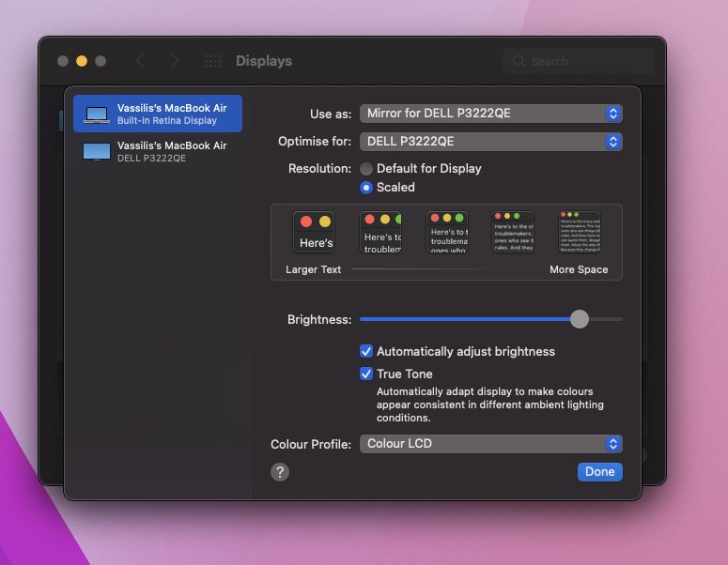Click the Done button
Screen dimensions: 728x565
point(600,472)
